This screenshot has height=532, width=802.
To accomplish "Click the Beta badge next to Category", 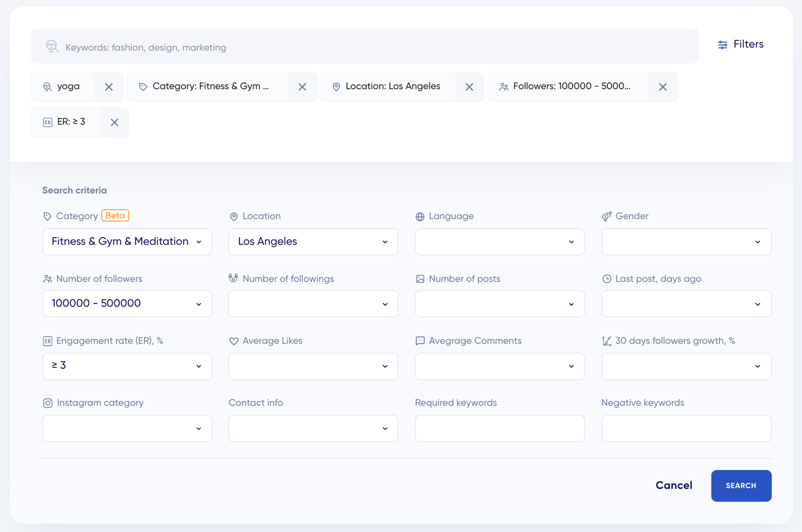I will (x=115, y=215).
